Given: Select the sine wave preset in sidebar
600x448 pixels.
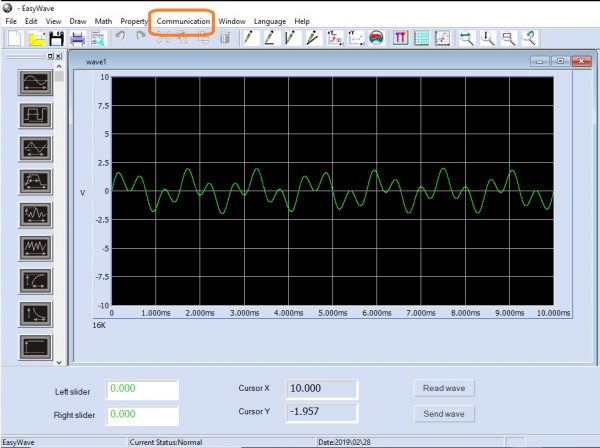Looking at the screenshot, I should [x=35, y=83].
